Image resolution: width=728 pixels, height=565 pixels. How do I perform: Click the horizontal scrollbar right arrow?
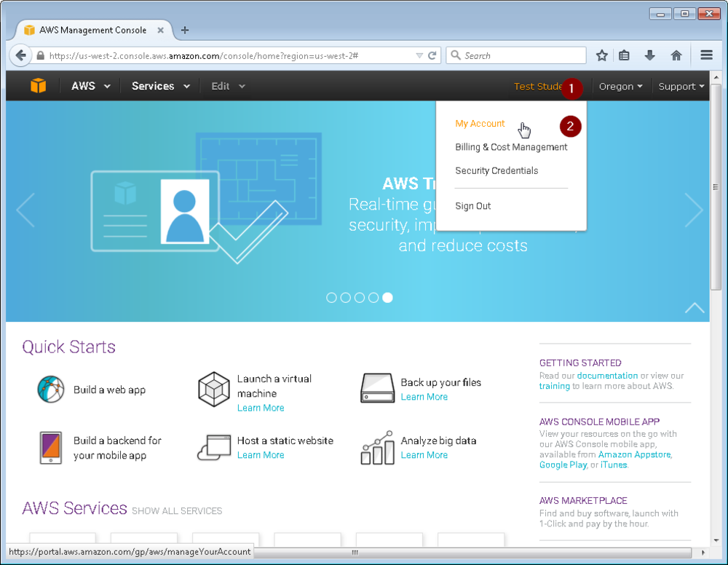703,553
